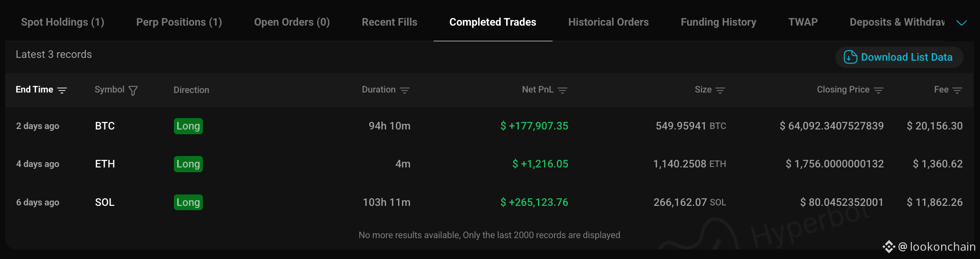980x259 pixels.
Task: Open Symbol filter funnel icon
Action: coord(133,90)
